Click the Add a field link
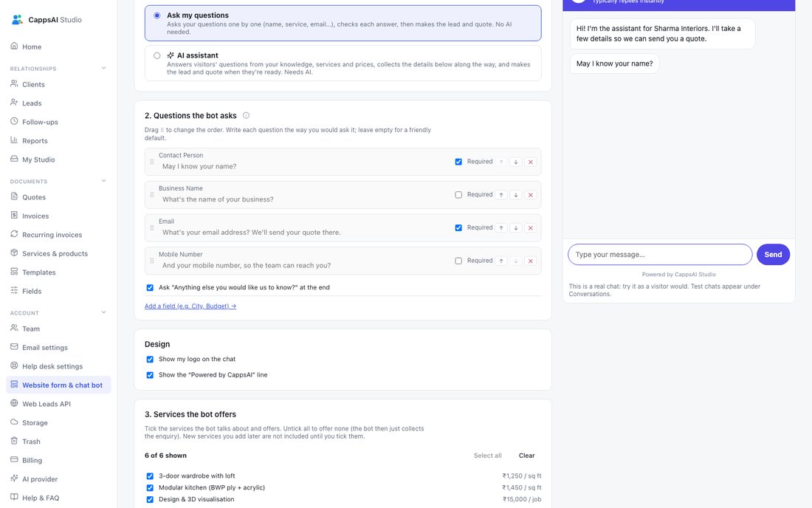Screen dimensions: 812x508 click(x=190, y=306)
